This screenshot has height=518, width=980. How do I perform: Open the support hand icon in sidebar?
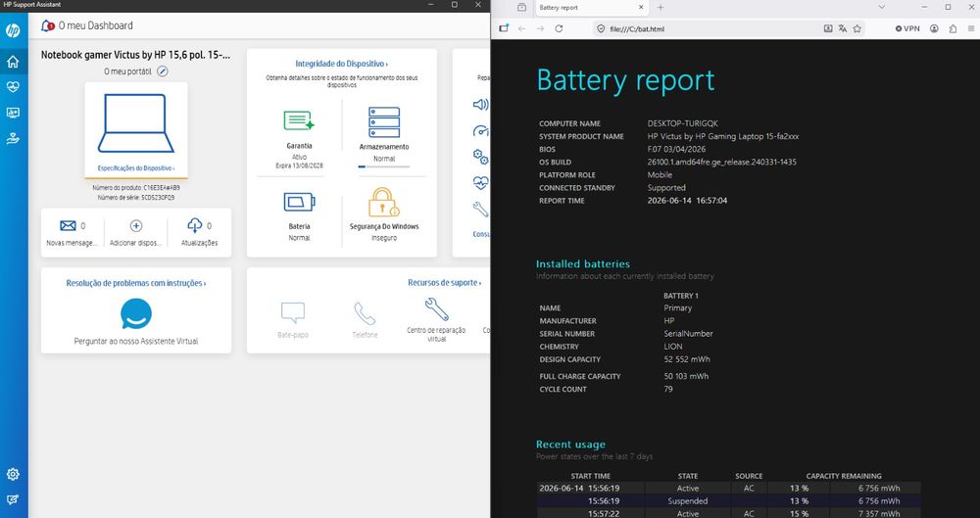13,139
